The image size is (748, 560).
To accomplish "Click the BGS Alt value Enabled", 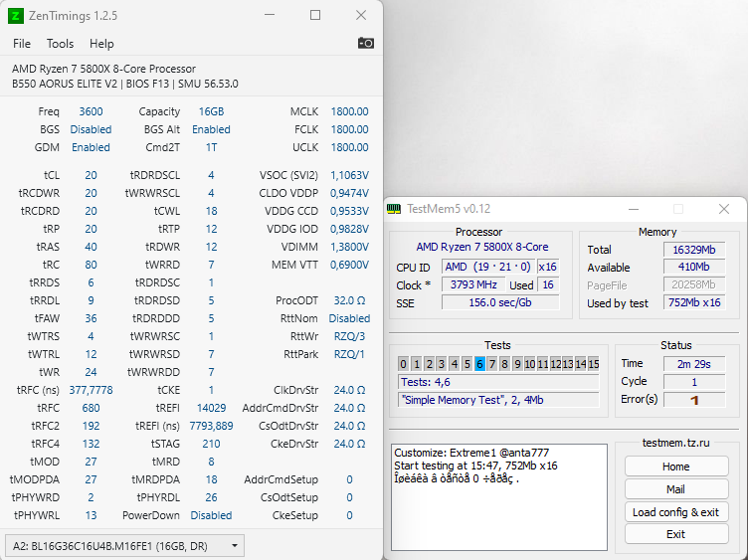I will click(x=211, y=129).
